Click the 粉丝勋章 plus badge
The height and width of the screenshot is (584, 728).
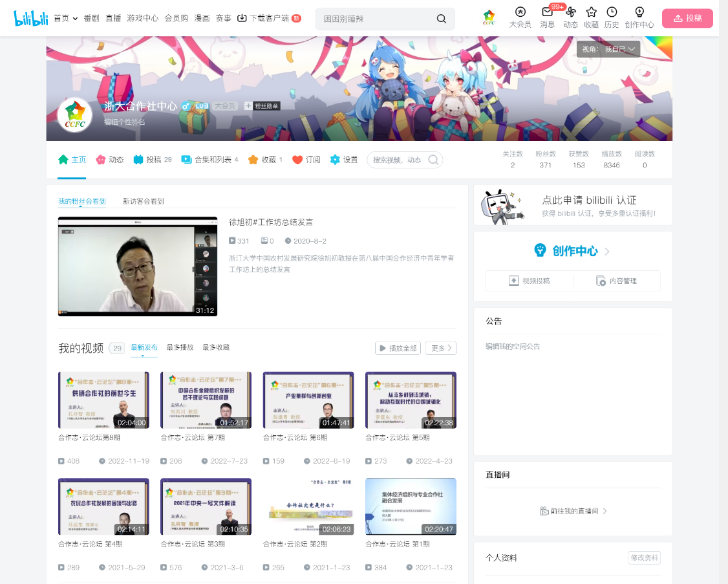pyautogui.click(x=262, y=106)
